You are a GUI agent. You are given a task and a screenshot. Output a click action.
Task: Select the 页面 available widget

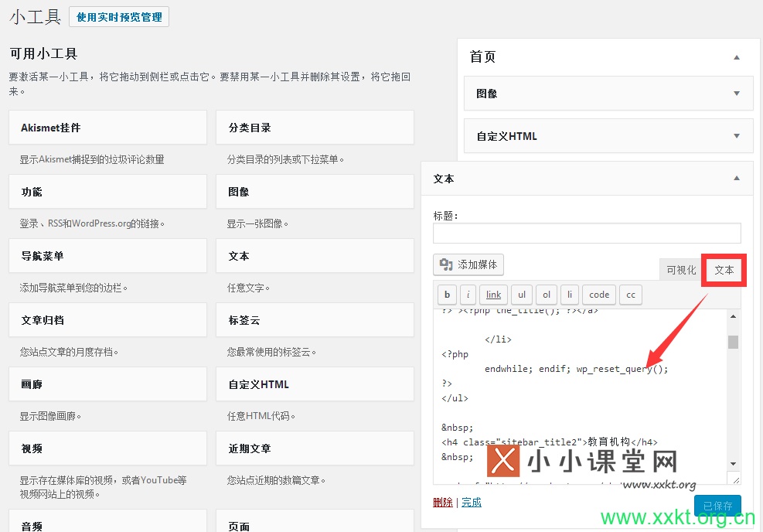315,521
